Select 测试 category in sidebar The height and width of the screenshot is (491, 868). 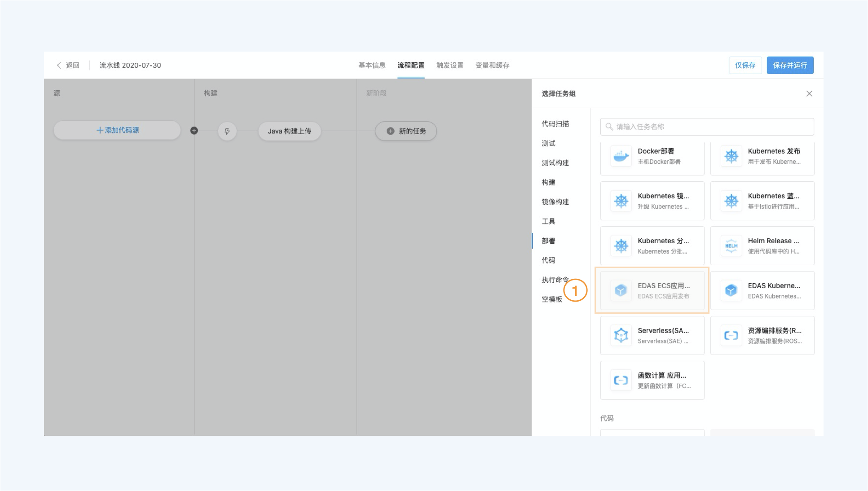[x=548, y=143]
